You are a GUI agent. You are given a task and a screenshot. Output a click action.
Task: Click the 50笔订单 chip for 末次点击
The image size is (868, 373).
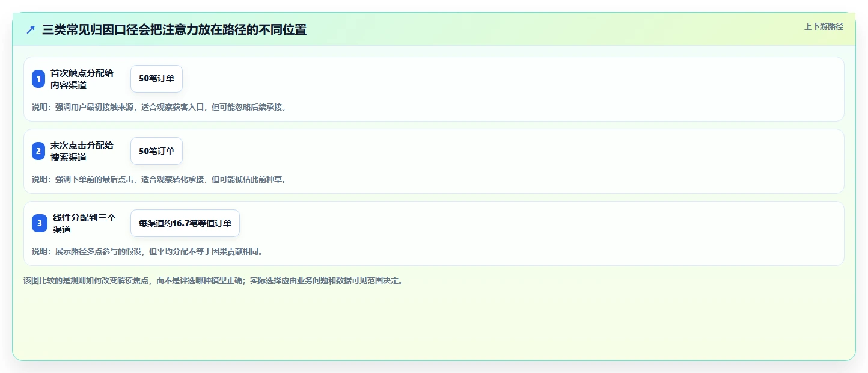click(156, 151)
